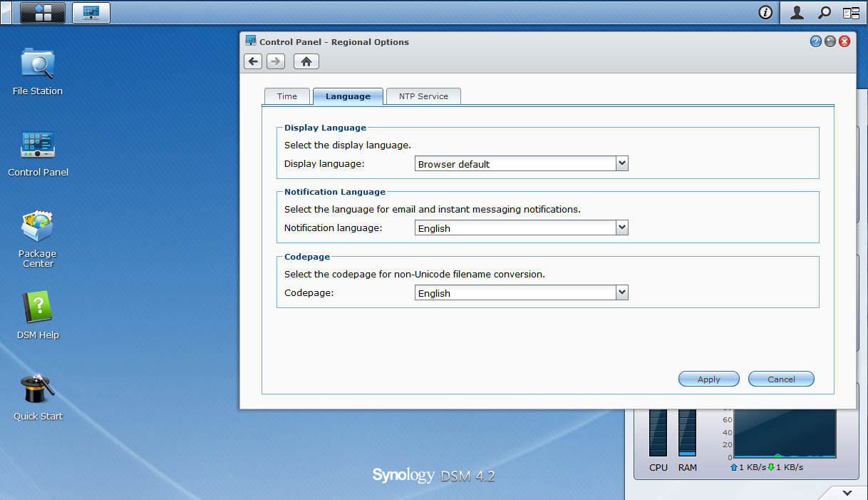Switch to the NTP Service tab
Screen dimensions: 868x500
click(x=423, y=96)
